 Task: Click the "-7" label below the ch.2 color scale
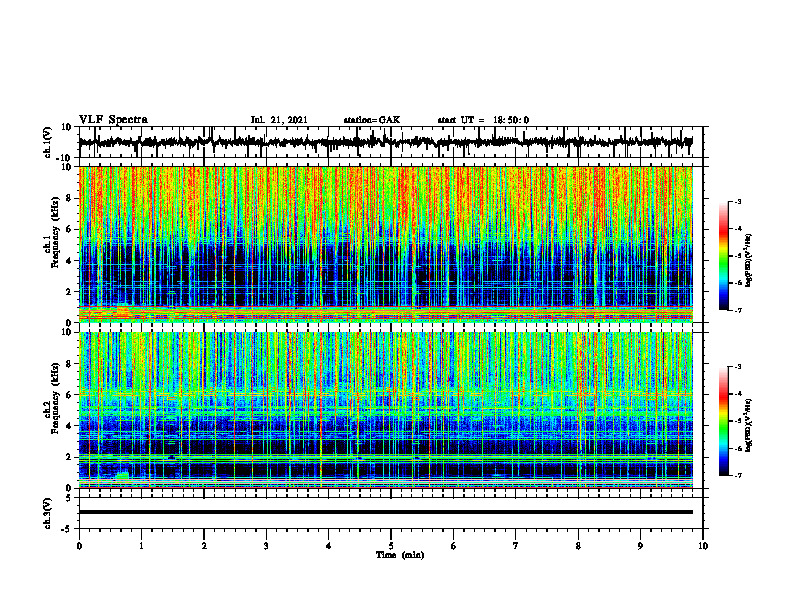(737, 476)
